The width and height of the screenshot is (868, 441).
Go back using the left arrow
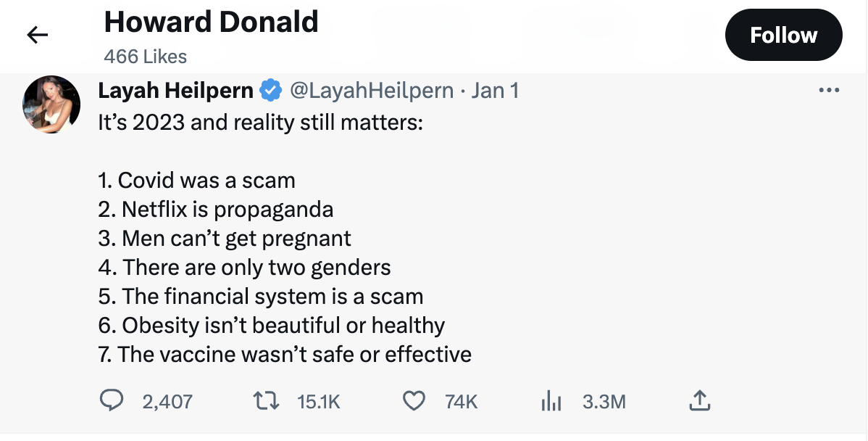coord(37,35)
